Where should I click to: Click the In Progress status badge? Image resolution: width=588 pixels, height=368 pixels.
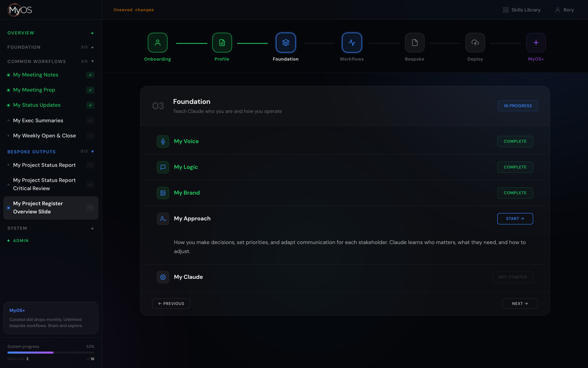(518, 106)
